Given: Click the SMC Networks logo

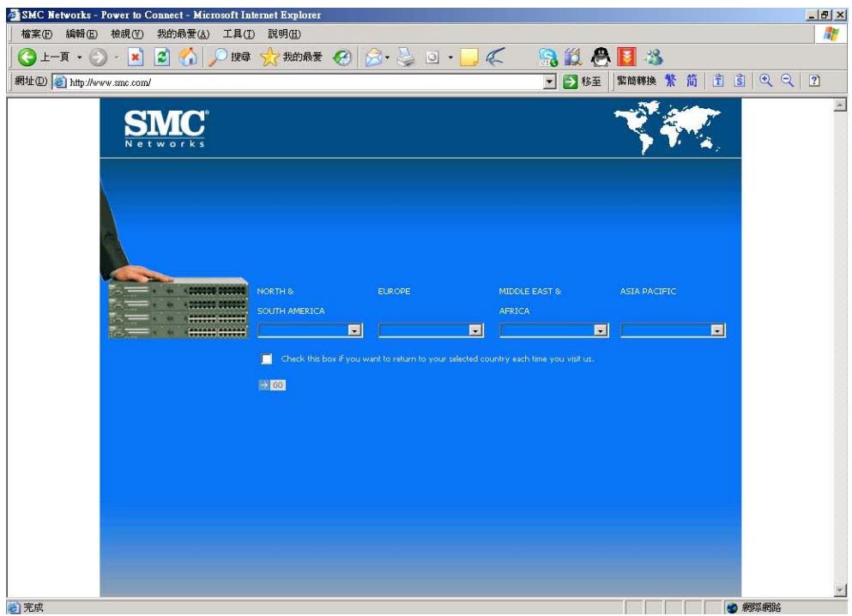Looking at the screenshot, I should point(166,128).
